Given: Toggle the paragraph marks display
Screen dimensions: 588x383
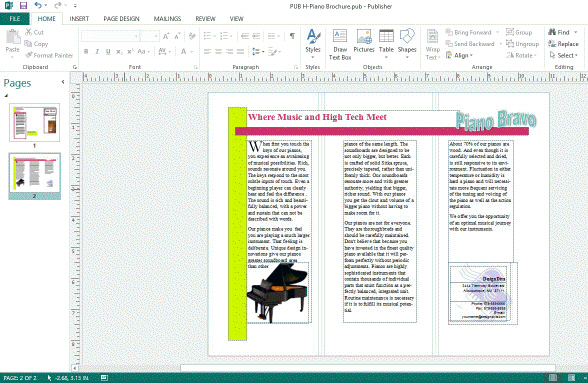Looking at the screenshot, I should coord(292,36).
